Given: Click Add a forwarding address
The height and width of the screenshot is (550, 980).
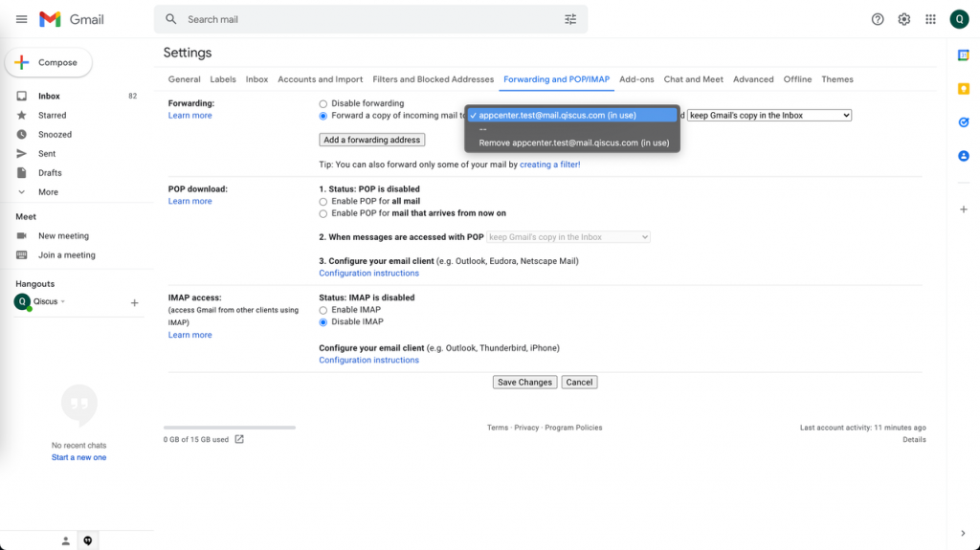Looking at the screenshot, I should tap(372, 140).
